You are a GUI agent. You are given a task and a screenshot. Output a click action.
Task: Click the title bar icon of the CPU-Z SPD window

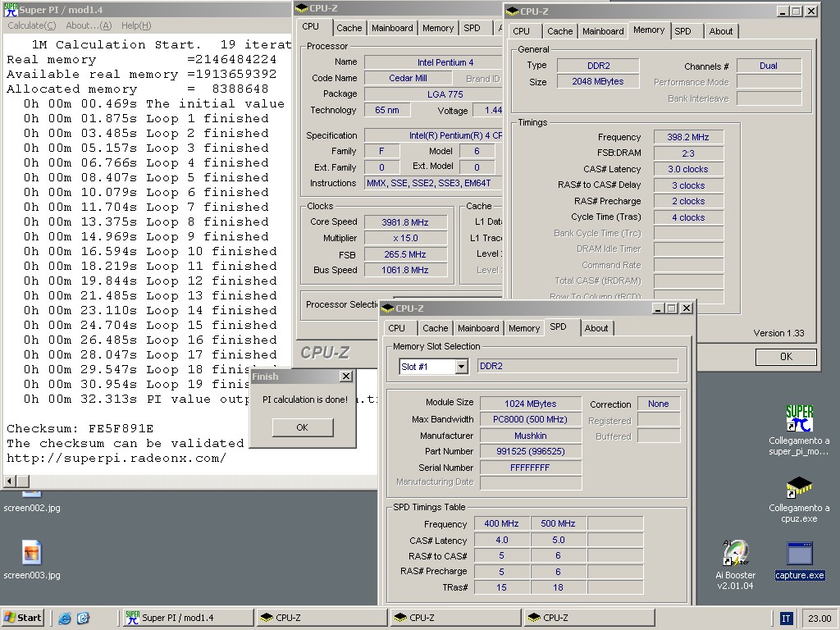tap(388, 308)
